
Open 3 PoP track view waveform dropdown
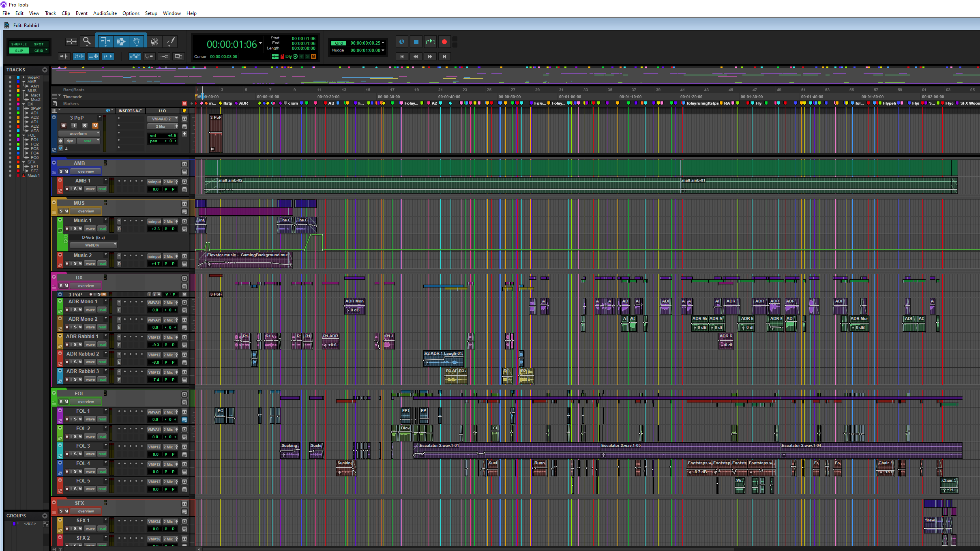point(79,133)
